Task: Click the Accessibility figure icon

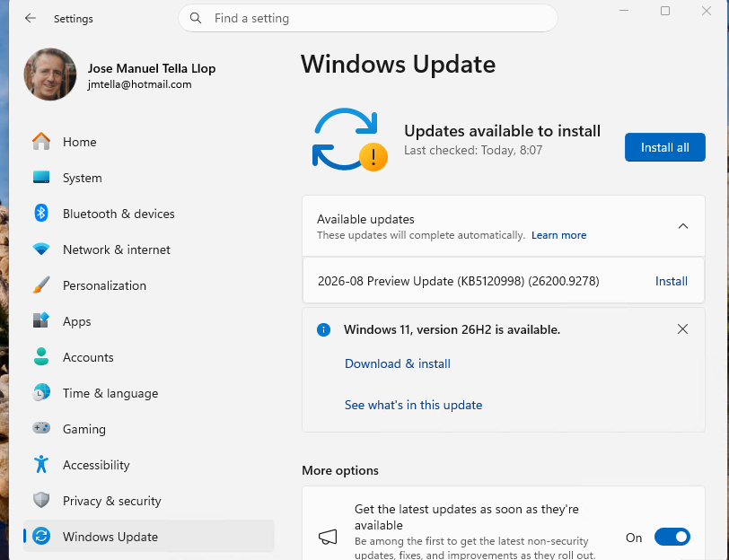Action: point(41,464)
